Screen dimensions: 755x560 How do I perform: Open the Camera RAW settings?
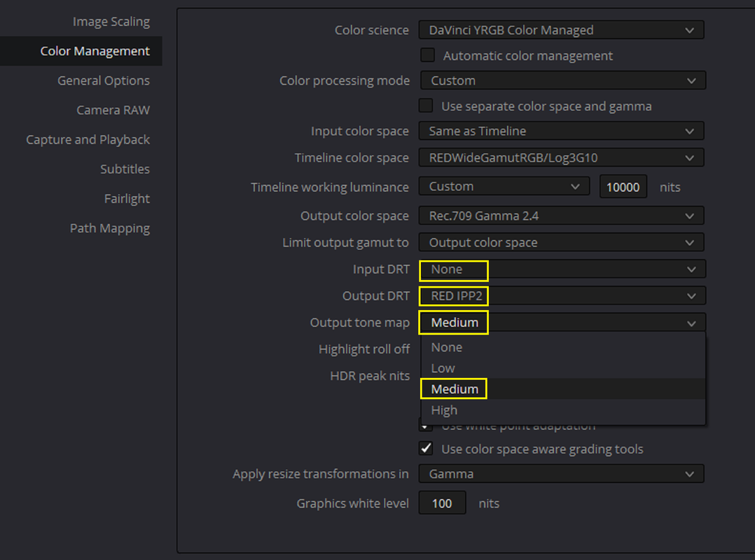coord(113,110)
